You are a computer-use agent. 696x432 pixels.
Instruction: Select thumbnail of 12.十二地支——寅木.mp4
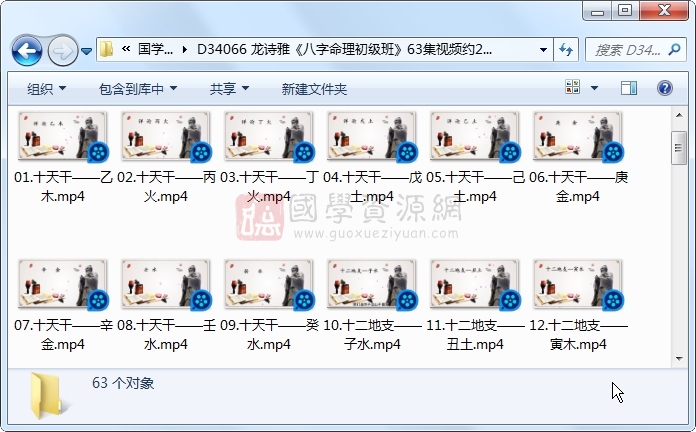[x=577, y=285]
